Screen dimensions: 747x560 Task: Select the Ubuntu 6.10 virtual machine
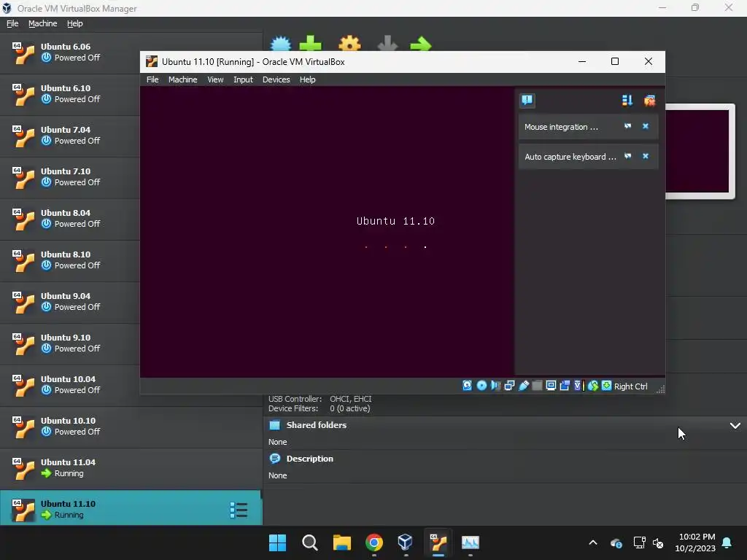tap(69, 94)
